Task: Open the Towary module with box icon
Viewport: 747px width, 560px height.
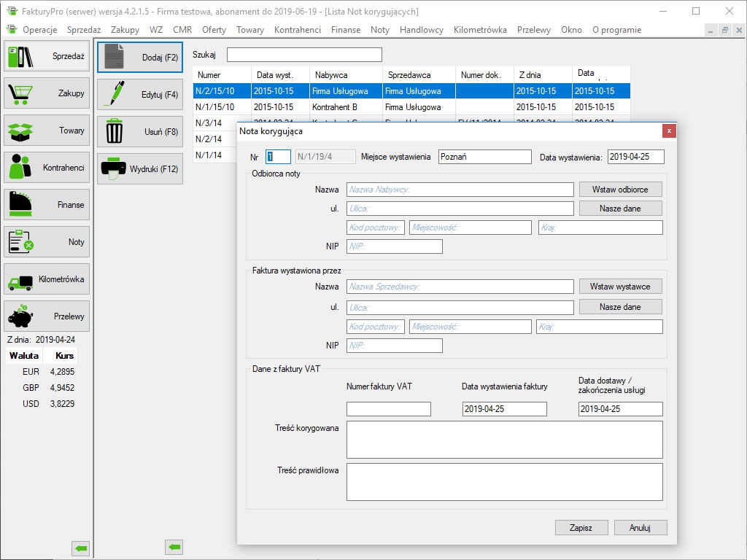Action: pos(47,131)
